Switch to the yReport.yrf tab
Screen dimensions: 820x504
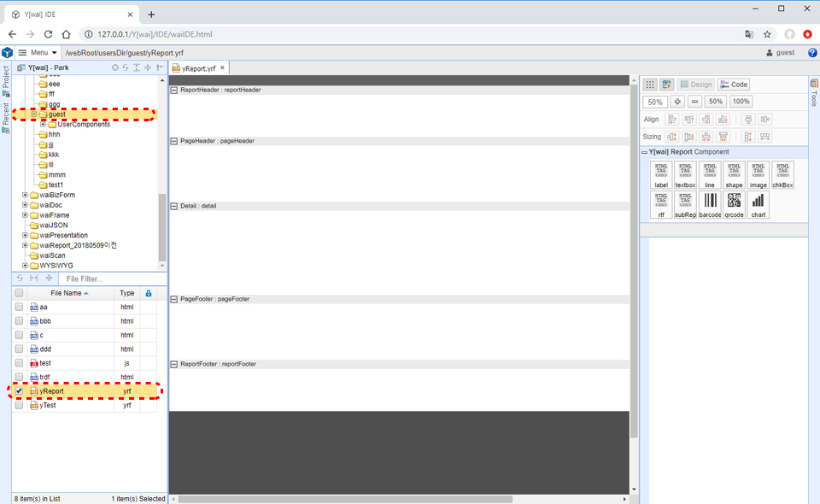click(x=197, y=68)
